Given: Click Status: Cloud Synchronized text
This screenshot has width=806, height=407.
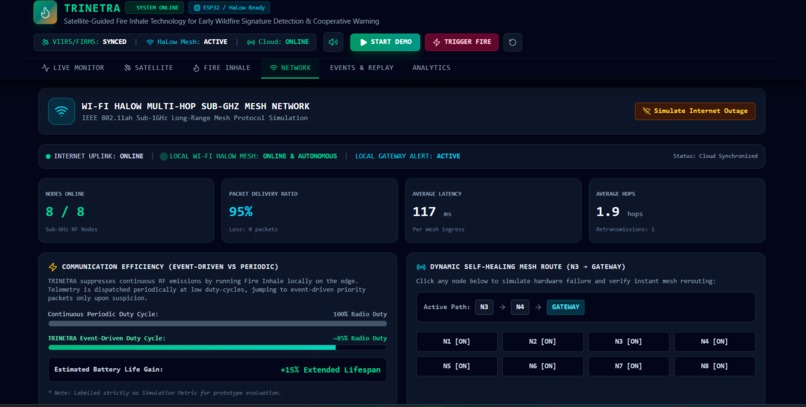Looking at the screenshot, I should click(x=715, y=156).
